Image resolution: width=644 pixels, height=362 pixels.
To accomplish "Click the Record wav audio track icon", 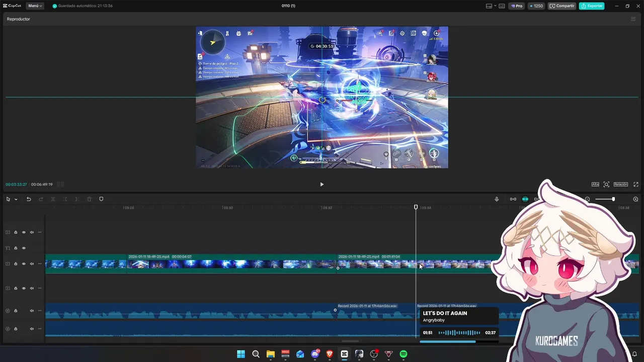I will (x=8, y=311).
